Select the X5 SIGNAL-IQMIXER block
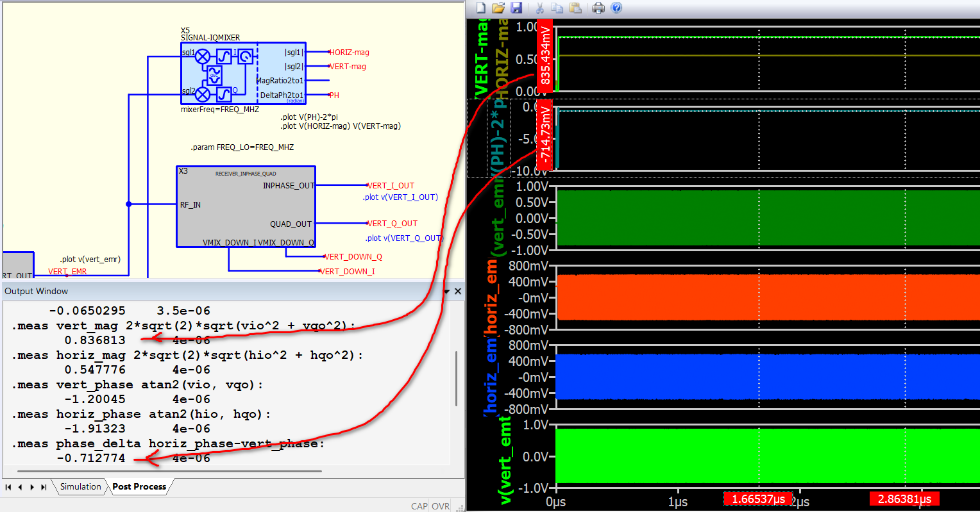The image size is (980, 512). pos(242,73)
